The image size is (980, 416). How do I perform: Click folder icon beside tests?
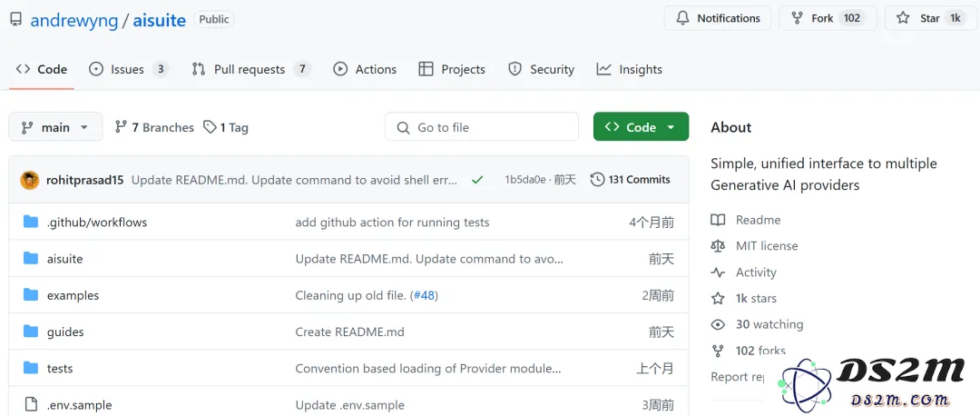pos(31,368)
